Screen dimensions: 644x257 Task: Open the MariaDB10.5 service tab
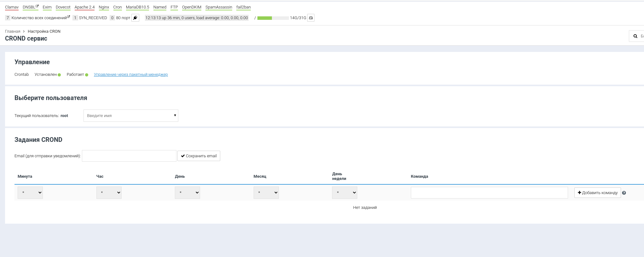[137, 7]
